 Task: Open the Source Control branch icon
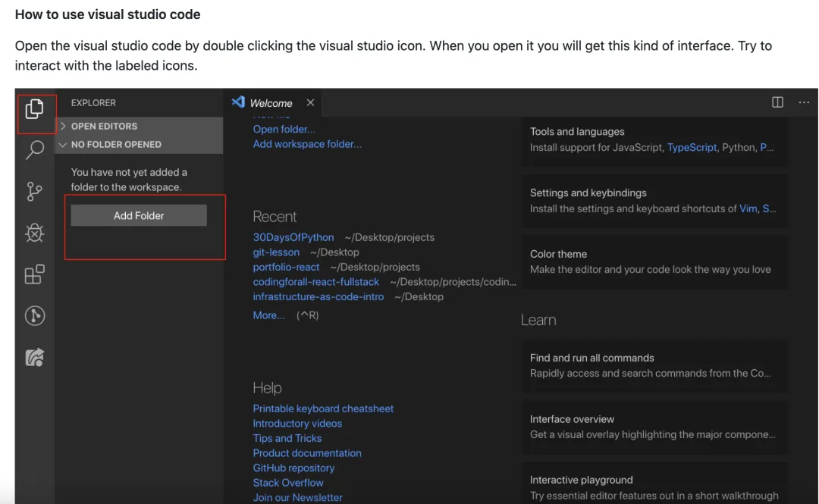(x=34, y=191)
